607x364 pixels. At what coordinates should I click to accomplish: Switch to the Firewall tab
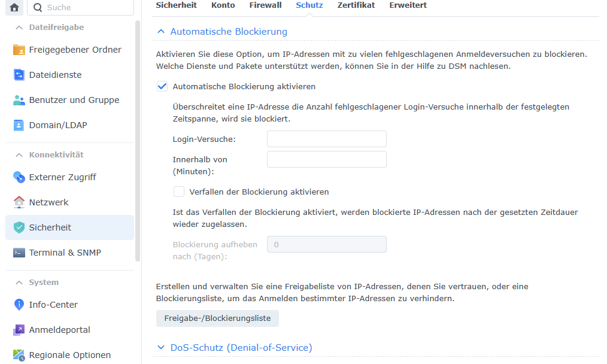coord(265,5)
